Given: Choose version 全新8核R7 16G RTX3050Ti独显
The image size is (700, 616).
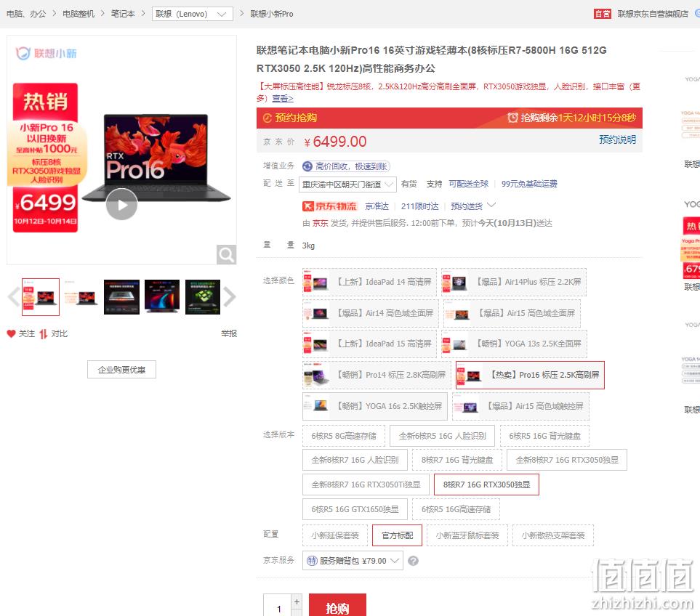Looking at the screenshot, I should point(366,485).
